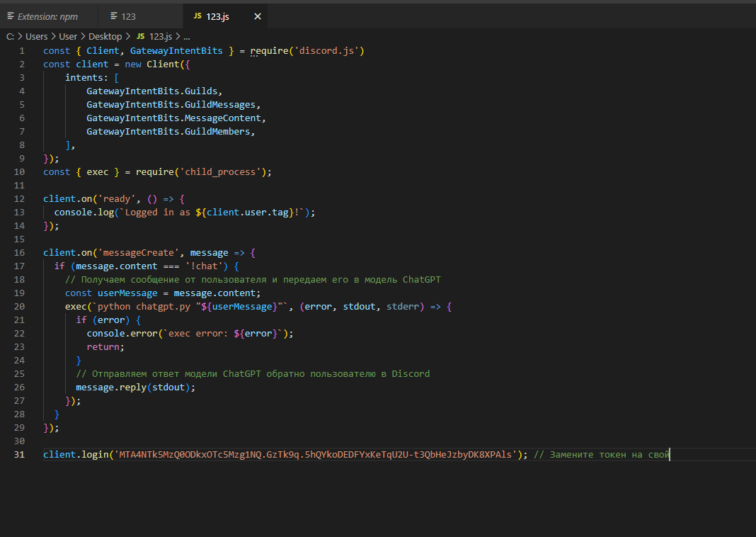Click message.reply on line 26
756x537 pixels.
coord(111,388)
